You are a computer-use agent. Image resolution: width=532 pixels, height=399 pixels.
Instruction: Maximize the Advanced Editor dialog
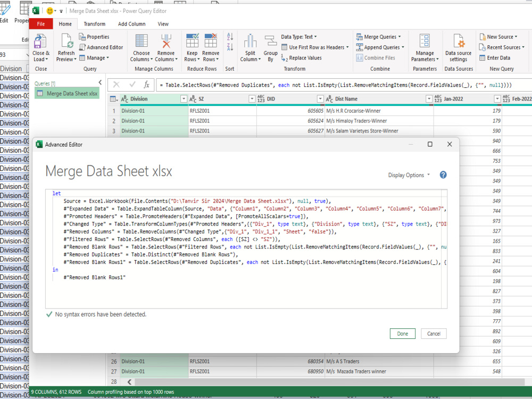430,144
